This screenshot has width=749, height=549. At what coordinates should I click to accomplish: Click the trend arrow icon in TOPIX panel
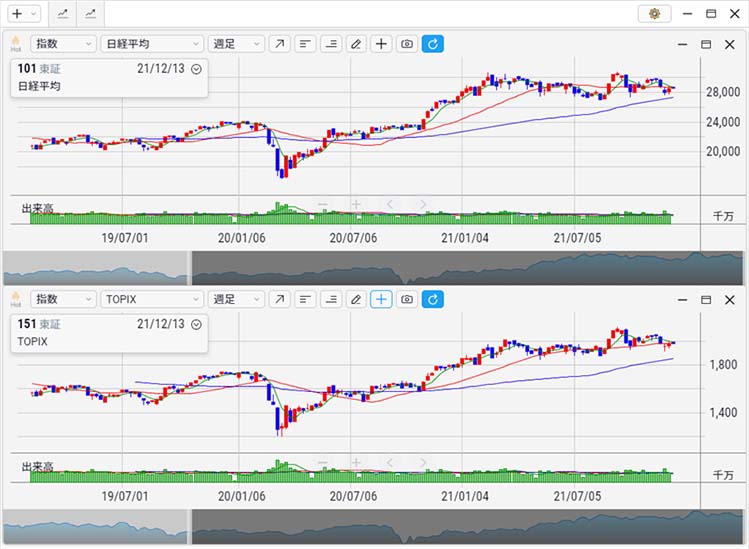tap(279, 299)
